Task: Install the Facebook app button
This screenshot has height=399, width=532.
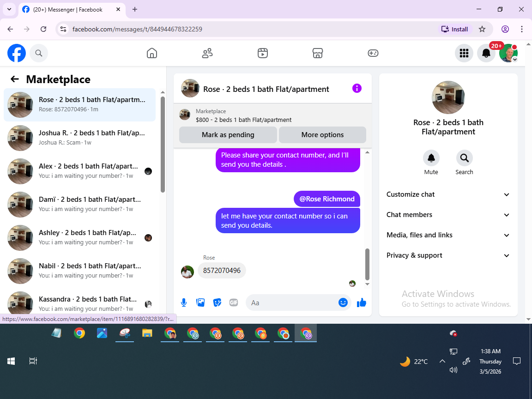Action: 455,29
